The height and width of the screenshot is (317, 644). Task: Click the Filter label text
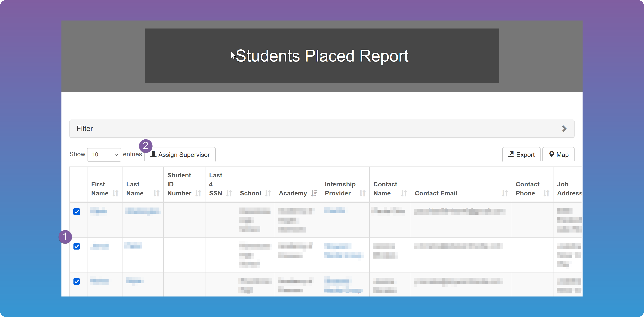(x=85, y=129)
